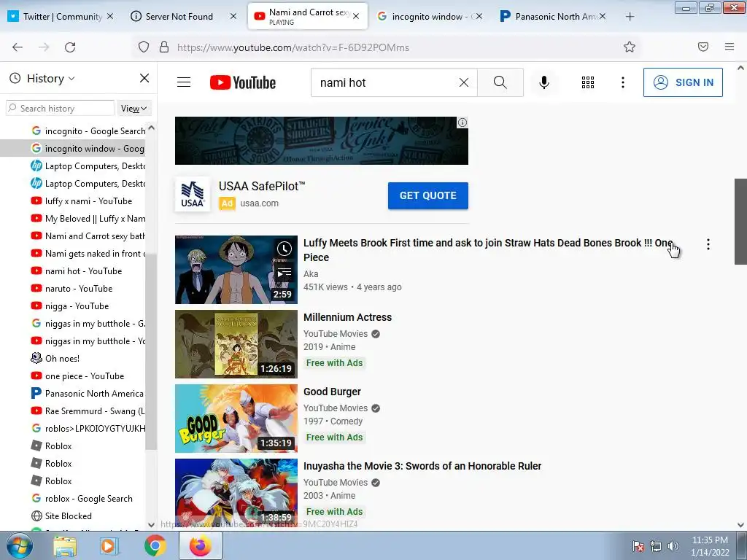This screenshot has height=560, width=747.
Task: Open File Explorer from taskbar
Action: tap(65, 546)
